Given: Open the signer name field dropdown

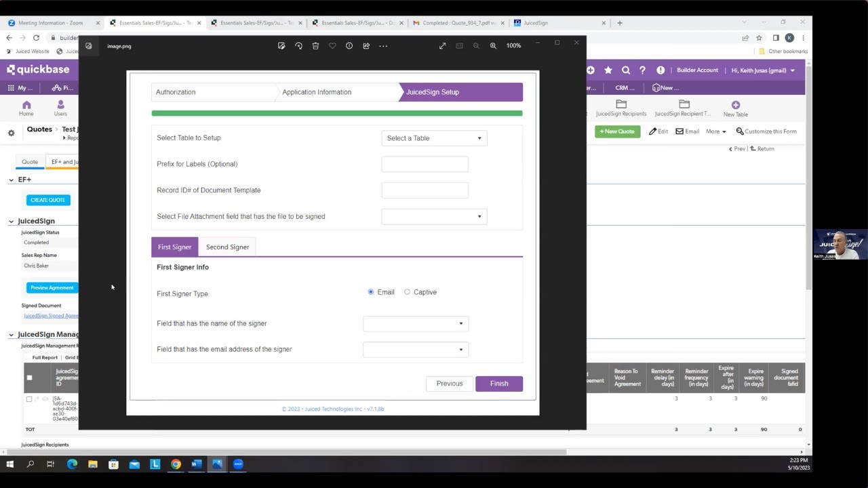Looking at the screenshot, I should (415, 324).
